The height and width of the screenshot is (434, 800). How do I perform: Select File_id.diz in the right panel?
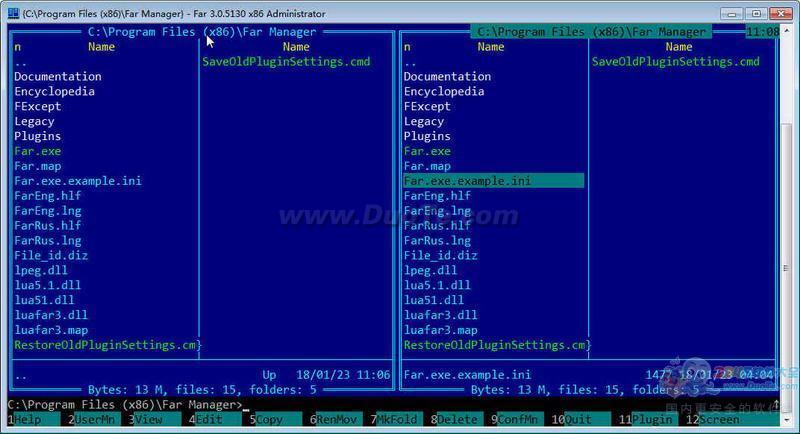tap(440, 256)
